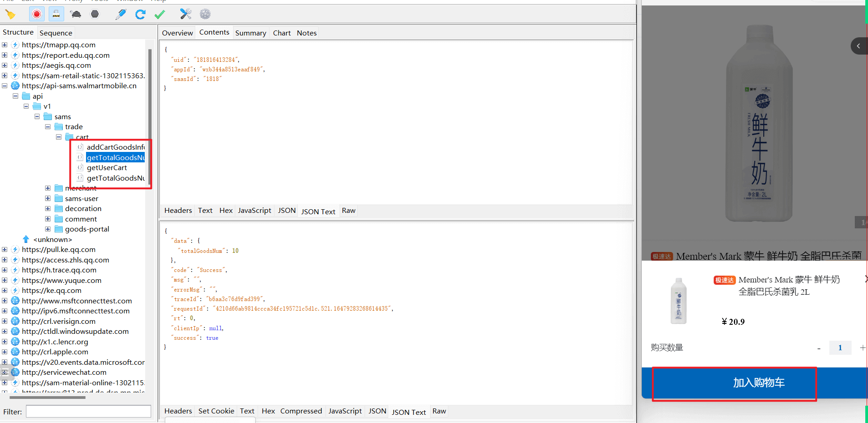Collapse the sams folder

(x=37, y=116)
